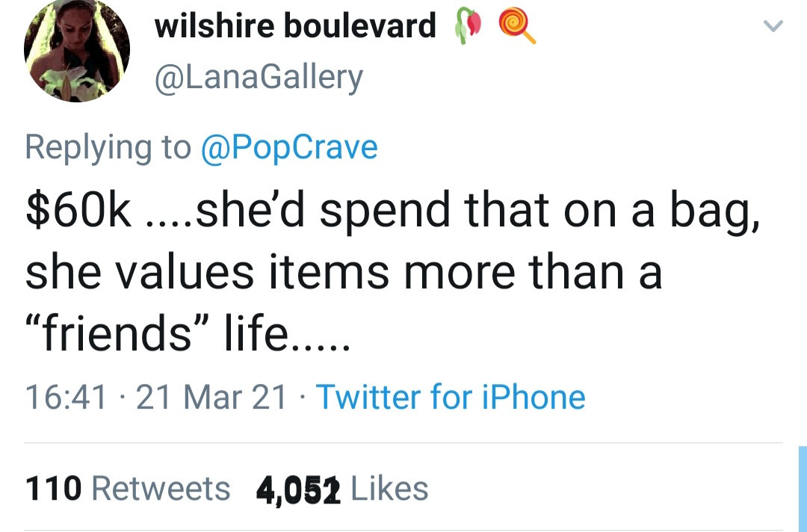This screenshot has height=532, width=807.
Task: Open the @PopCrave mention link
Action: coord(289,148)
